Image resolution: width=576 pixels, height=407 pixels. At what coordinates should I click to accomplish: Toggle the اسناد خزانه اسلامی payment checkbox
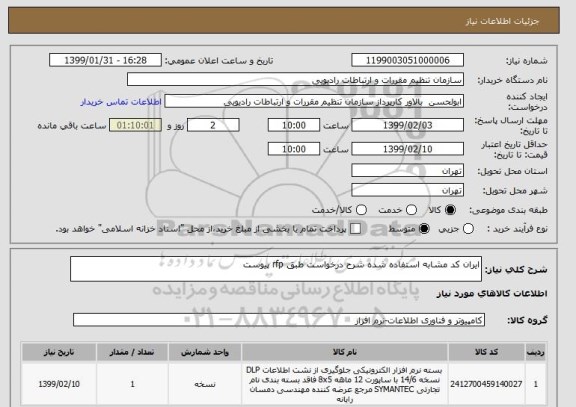click(355, 228)
